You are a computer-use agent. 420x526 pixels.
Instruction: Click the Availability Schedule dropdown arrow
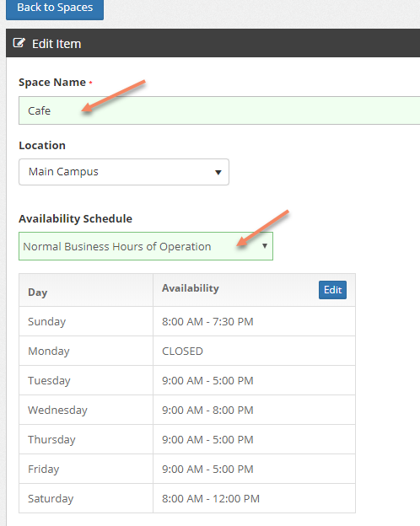pyautogui.click(x=265, y=246)
